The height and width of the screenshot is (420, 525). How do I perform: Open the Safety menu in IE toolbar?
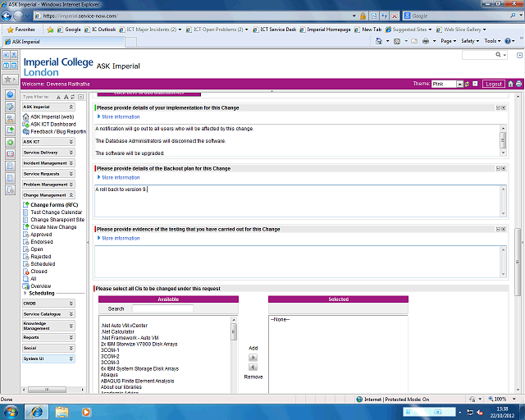click(471, 40)
